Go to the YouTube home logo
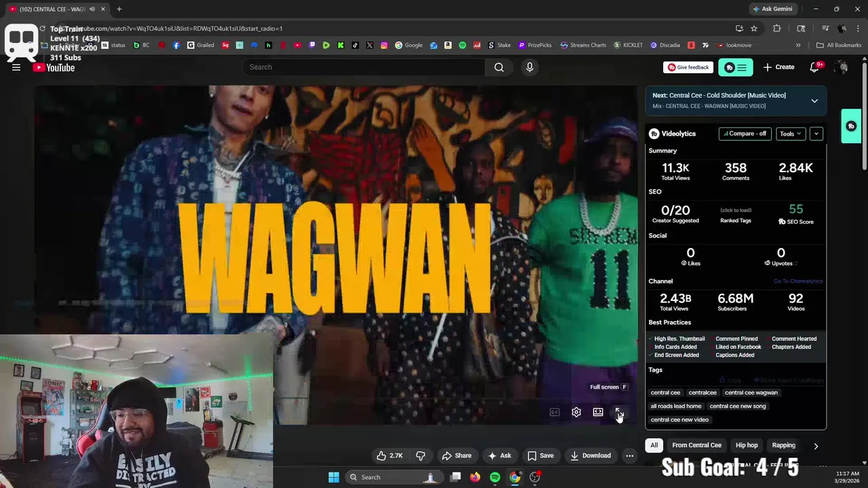 (x=54, y=67)
